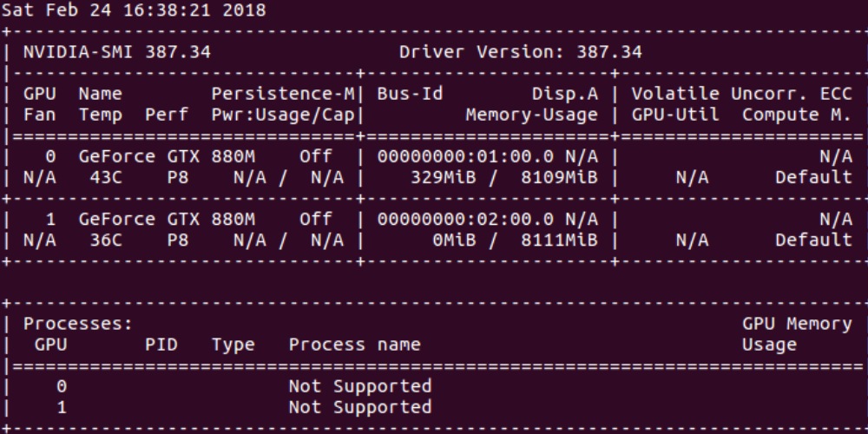Click the Persistence-M column header
The width and height of the screenshot is (868, 434).
[288, 94]
